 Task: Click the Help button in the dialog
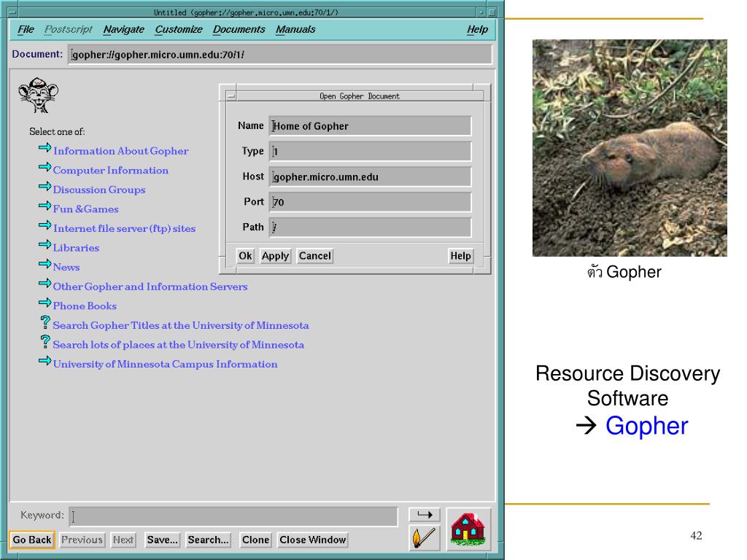[x=461, y=256]
